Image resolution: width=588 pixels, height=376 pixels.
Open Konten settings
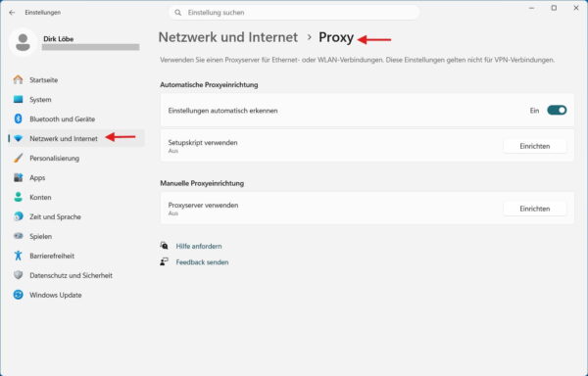(x=76, y=197)
